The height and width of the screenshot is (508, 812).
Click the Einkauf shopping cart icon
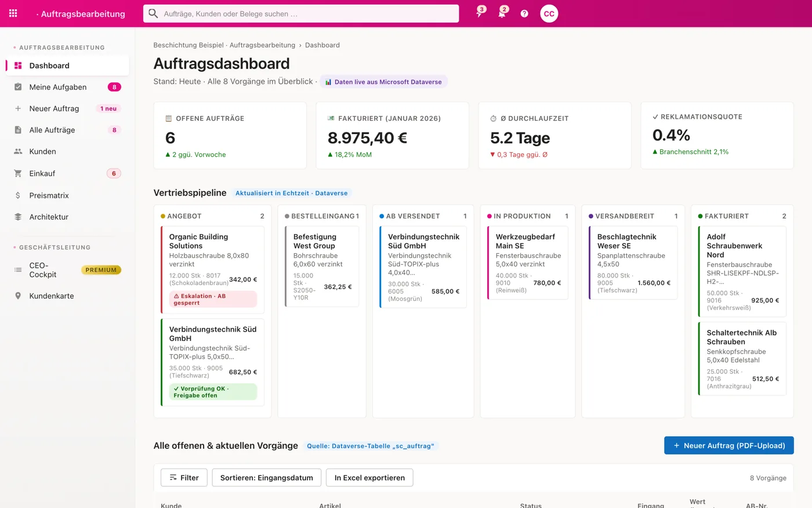click(18, 174)
